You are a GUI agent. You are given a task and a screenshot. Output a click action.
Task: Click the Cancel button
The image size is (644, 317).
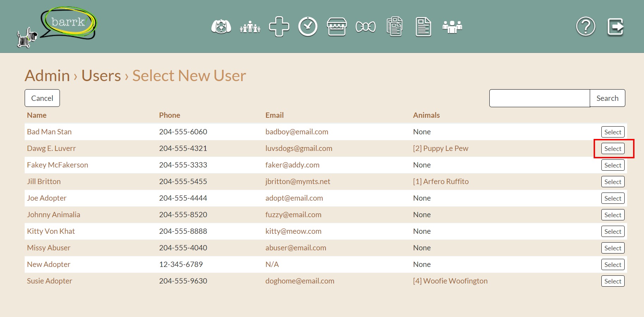pyautogui.click(x=42, y=98)
